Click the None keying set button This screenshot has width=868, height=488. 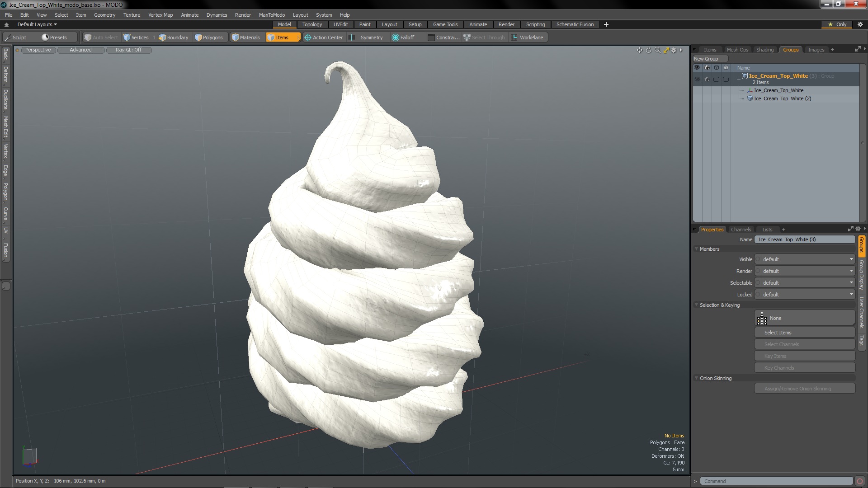[805, 318]
